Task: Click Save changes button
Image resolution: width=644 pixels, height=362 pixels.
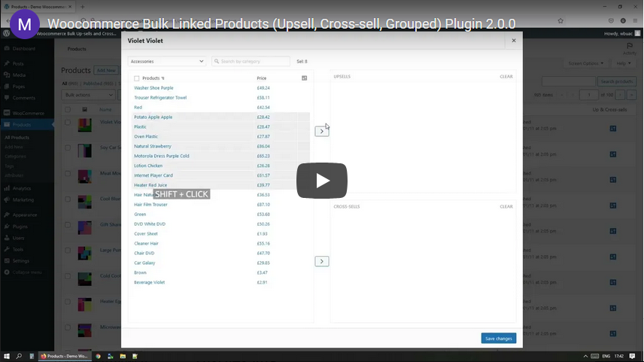Action: click(x=499, y=339)
